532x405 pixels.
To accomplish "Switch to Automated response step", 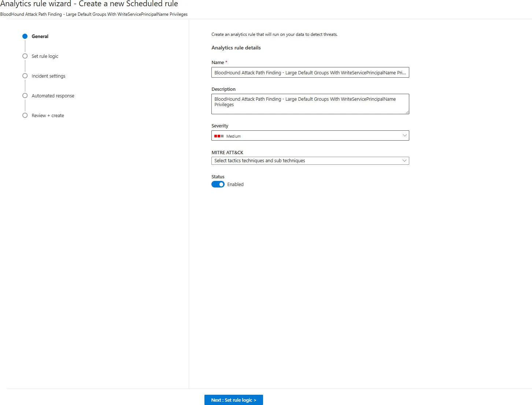I will click(53, 96).
